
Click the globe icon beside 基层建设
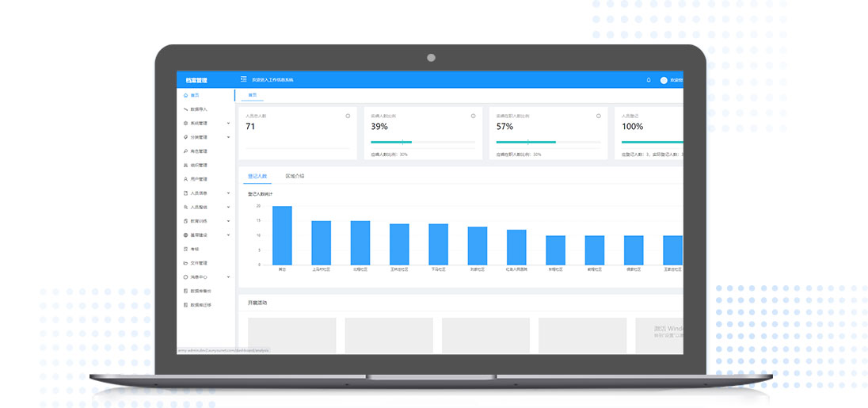point(185,235)
